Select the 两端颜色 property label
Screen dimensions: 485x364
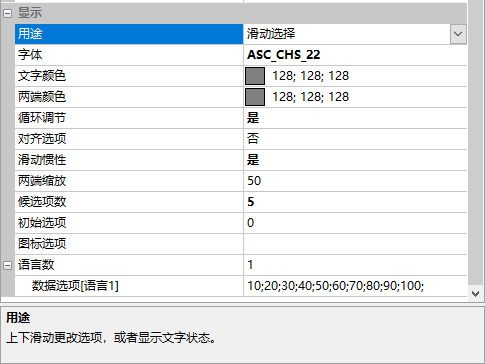(42, 97)
